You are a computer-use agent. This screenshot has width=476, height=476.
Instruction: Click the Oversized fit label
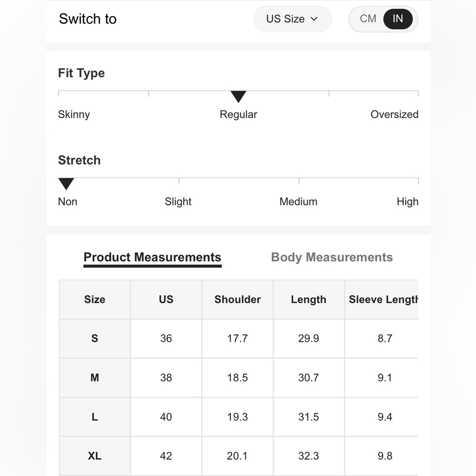[x=394, y=114]
